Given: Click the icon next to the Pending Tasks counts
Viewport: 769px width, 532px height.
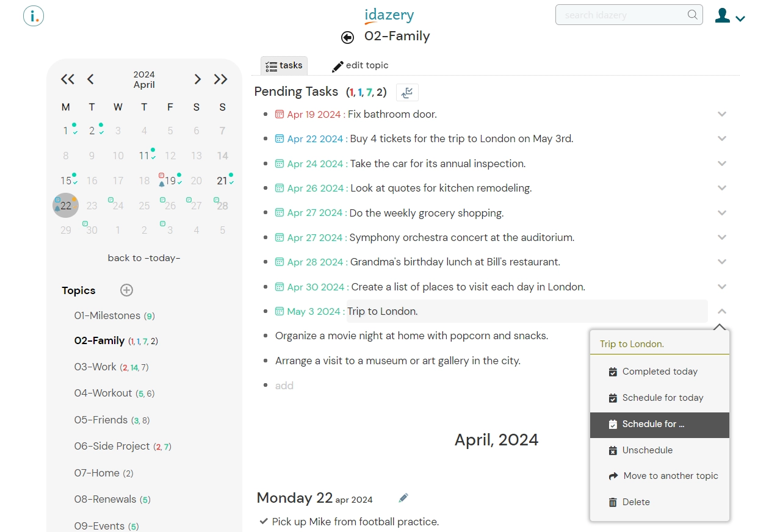Looking at the screenshot, I should pyautogui.click(x=407, y=93).
